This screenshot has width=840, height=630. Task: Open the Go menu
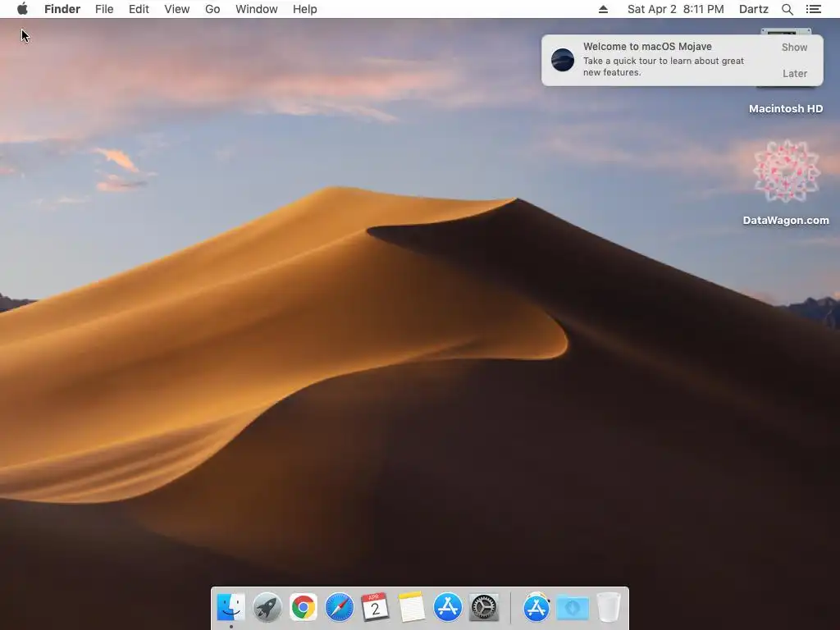point(212,9)
